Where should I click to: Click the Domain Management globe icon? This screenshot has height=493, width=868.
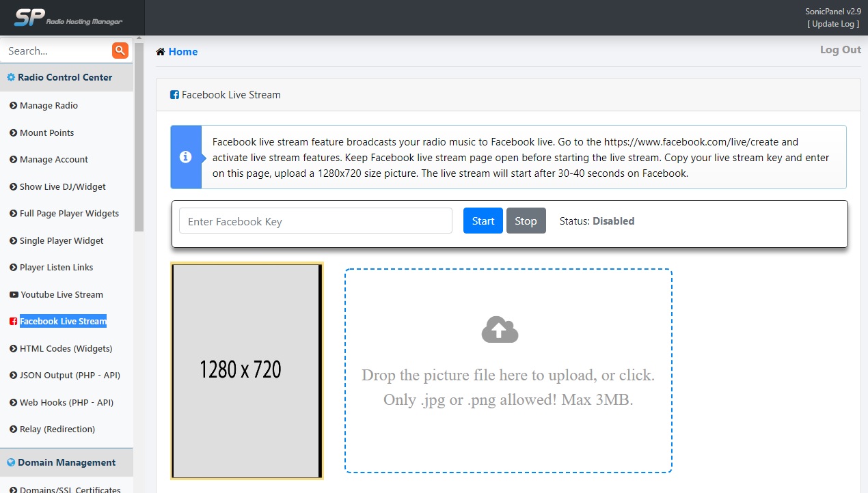coord(11,463)
